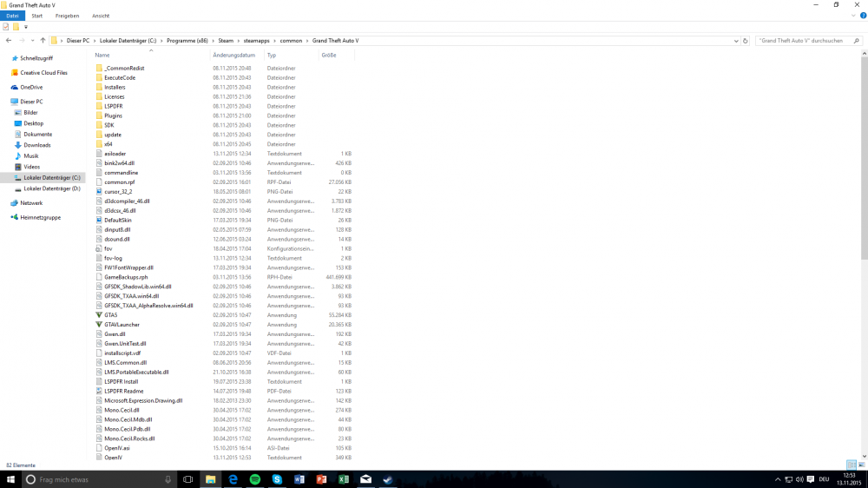Open recent locations dropdown arrow

(x=33, y=41)
